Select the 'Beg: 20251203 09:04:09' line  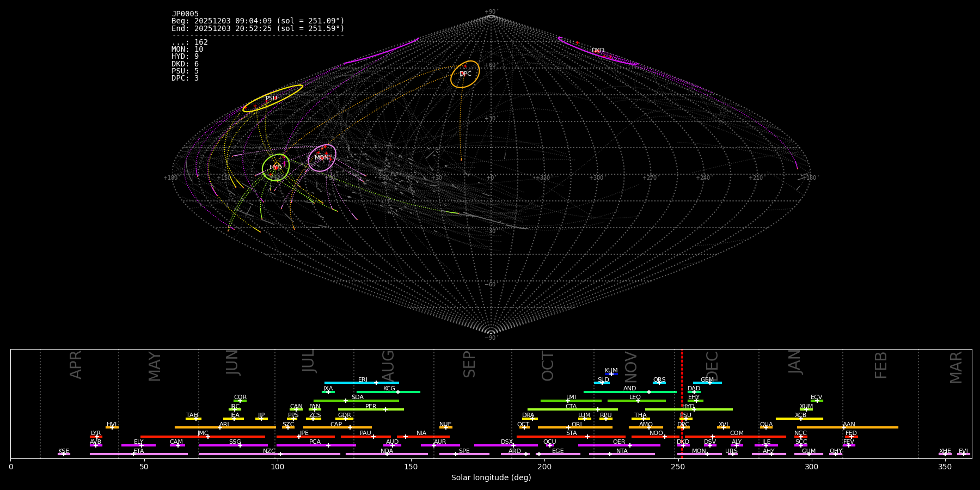(x=258, y=21)
